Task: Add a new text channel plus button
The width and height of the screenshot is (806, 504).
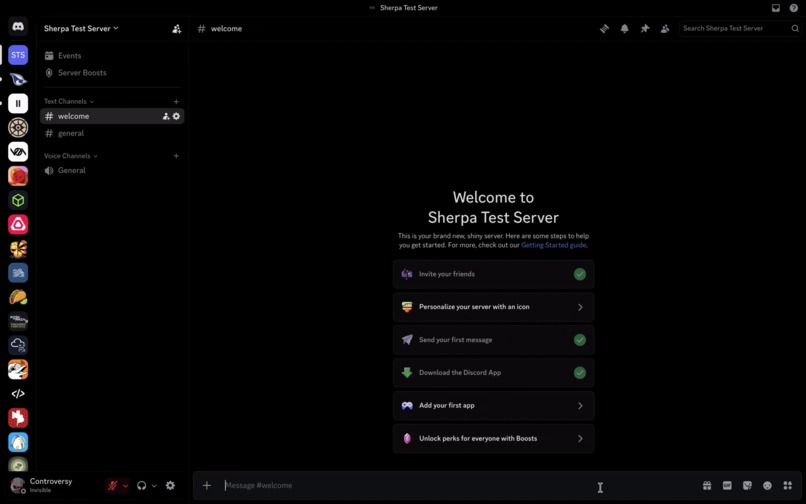Action: pos(176,101)
